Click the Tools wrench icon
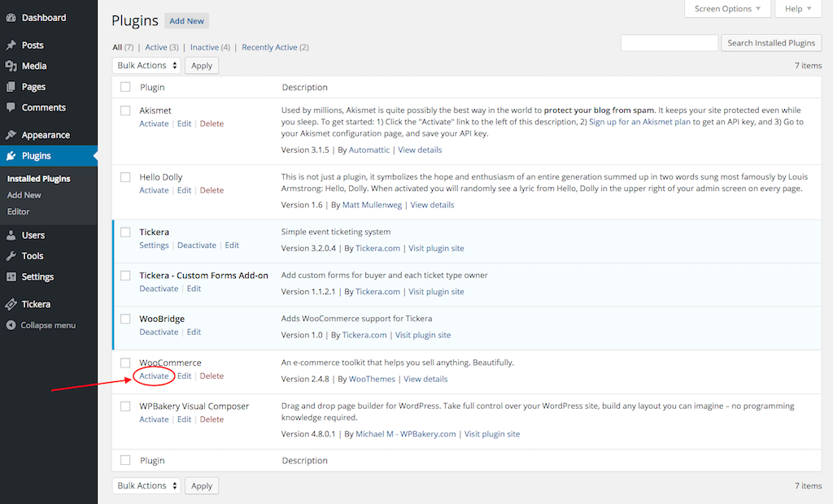The height and width of the screenshot is (504, 833). tap(11, 256)
